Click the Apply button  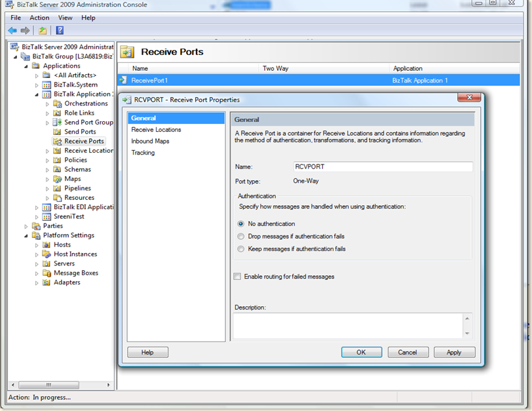tap(454, 352)
